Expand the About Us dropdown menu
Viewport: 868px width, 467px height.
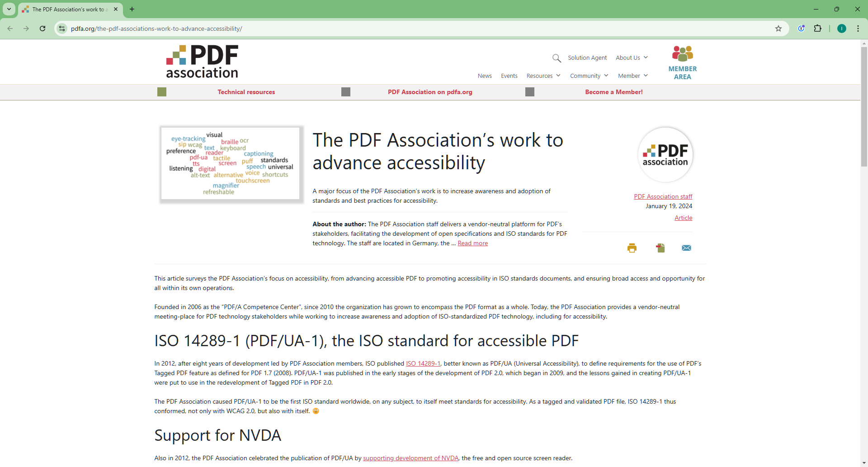pos(632,57)
